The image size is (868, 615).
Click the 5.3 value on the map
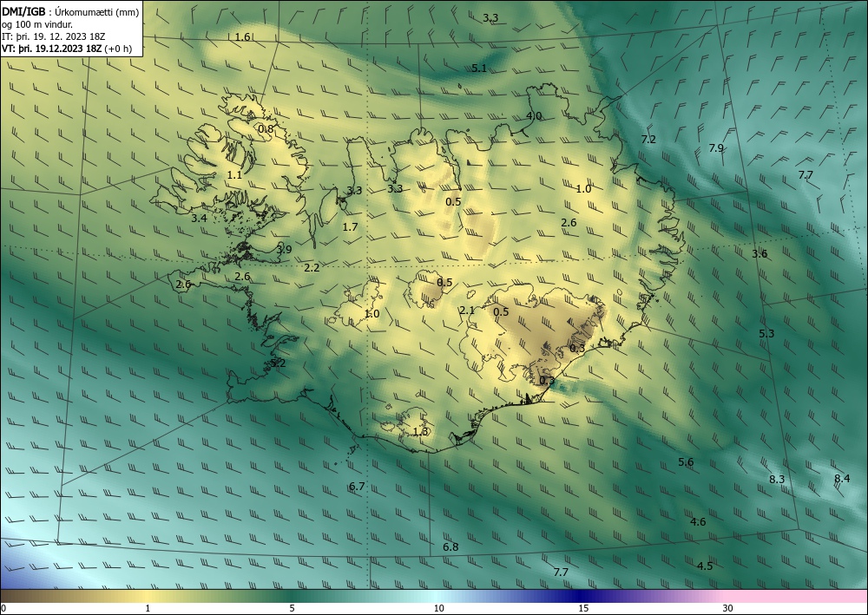[766, 333]
